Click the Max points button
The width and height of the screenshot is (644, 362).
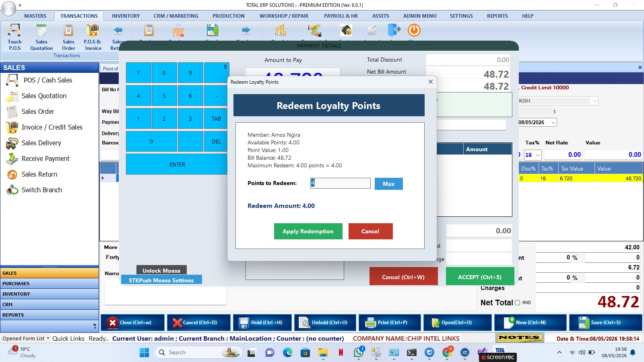click(x=388, y=184)
